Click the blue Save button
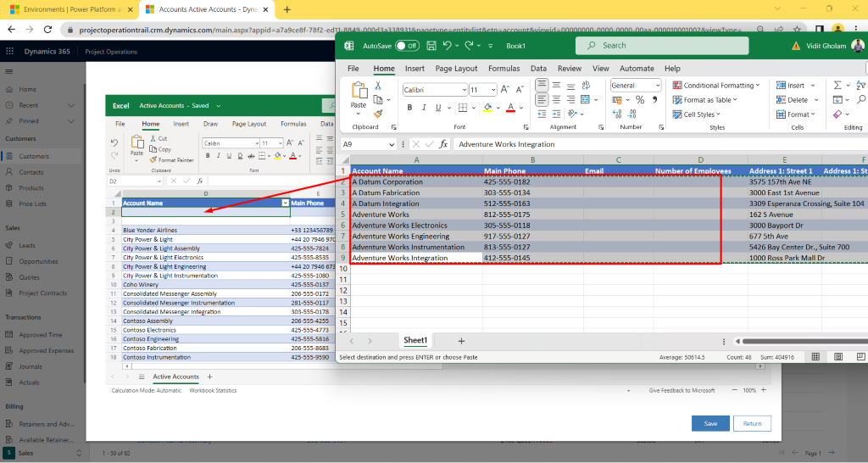The width and height of the screenshot is (868, 463). coord(710,423)
